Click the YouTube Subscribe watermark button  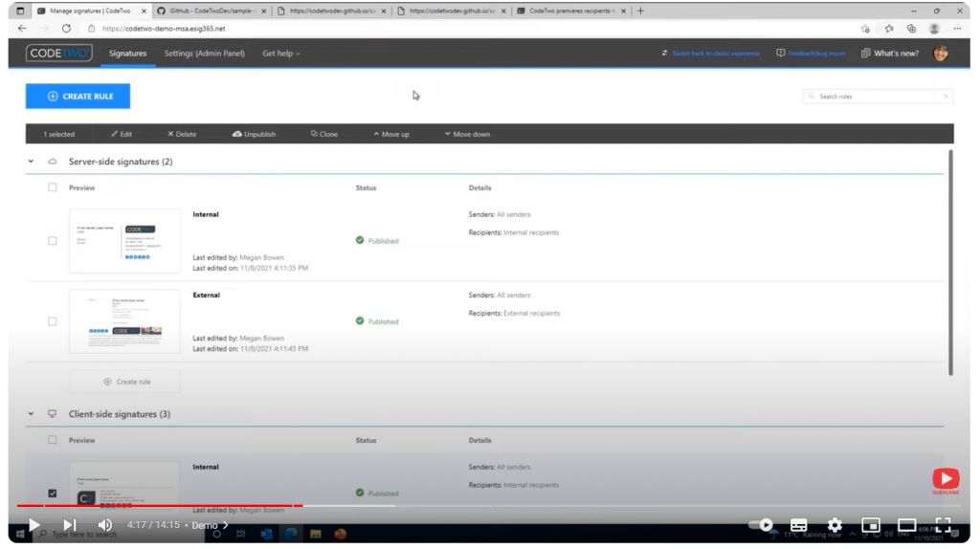946,481
